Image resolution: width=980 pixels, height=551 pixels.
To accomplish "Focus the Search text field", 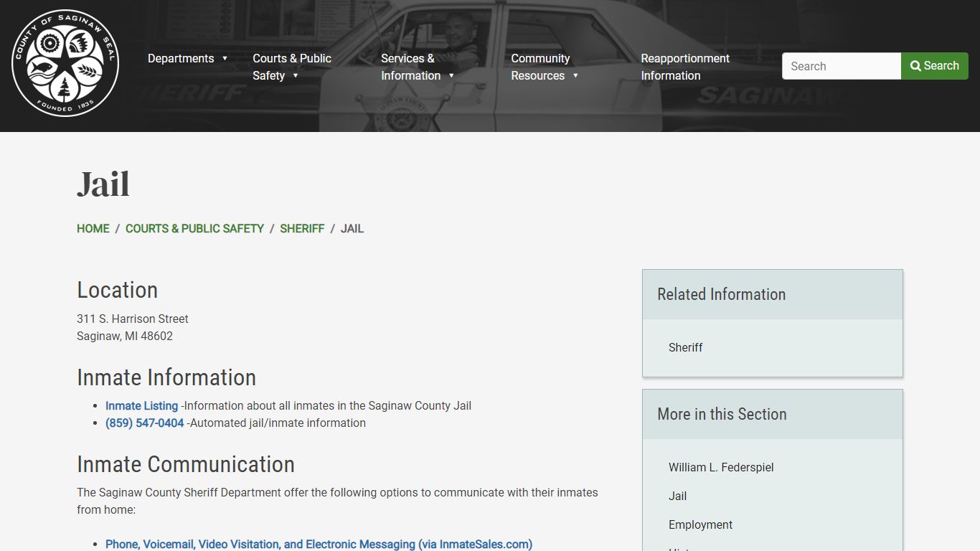I will 842,66.
